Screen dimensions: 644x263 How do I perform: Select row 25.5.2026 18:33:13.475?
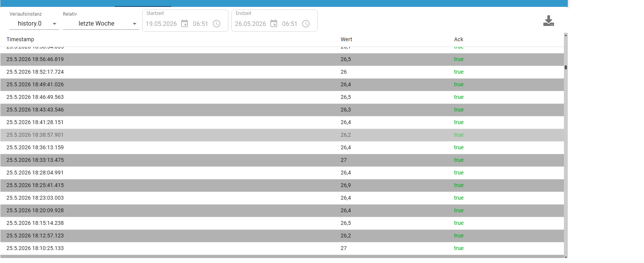pyautogui.click(x=282, y=160)
